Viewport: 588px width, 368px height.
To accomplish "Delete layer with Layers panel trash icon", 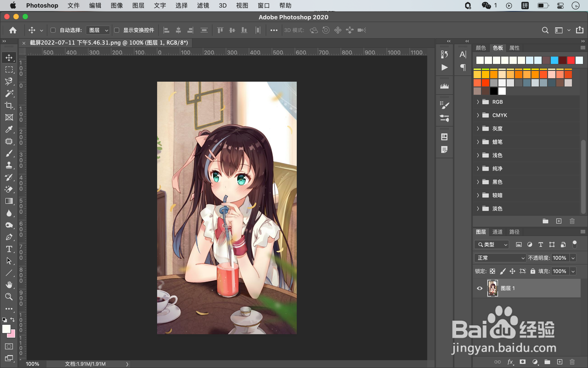I will (572, 362).
